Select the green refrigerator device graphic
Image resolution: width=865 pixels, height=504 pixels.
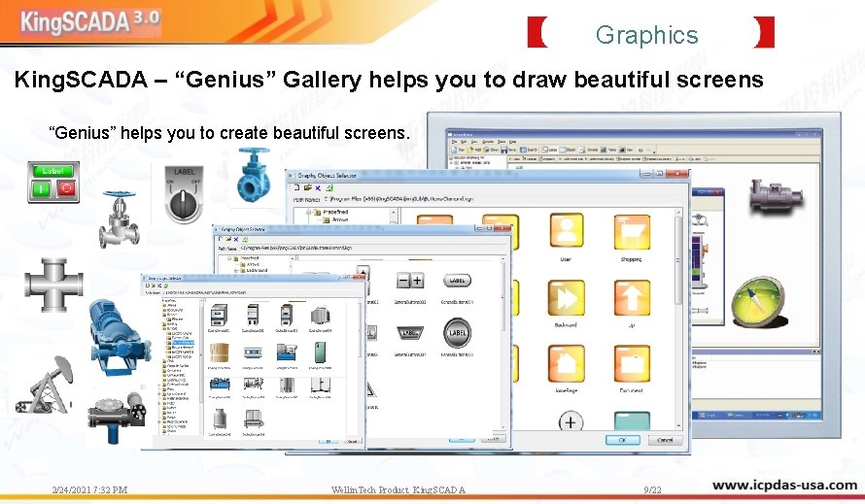pyautogui.click(x=320, y=353)
